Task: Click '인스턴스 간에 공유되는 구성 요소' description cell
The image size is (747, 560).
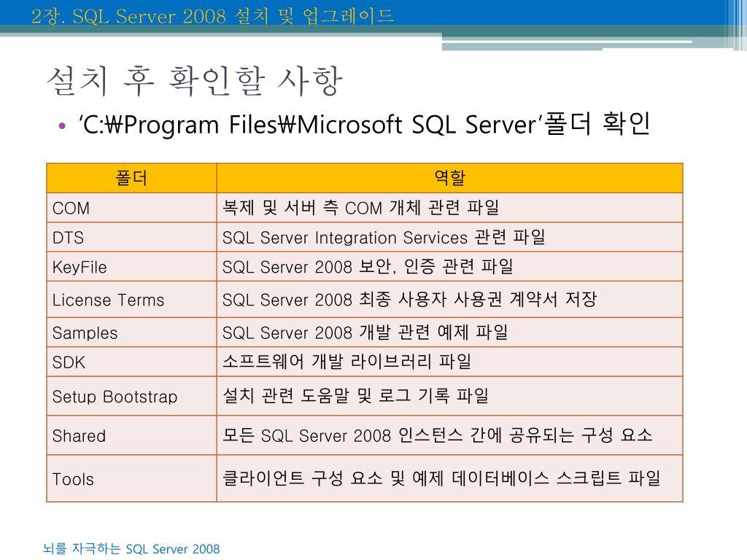Action: point(449,435)
